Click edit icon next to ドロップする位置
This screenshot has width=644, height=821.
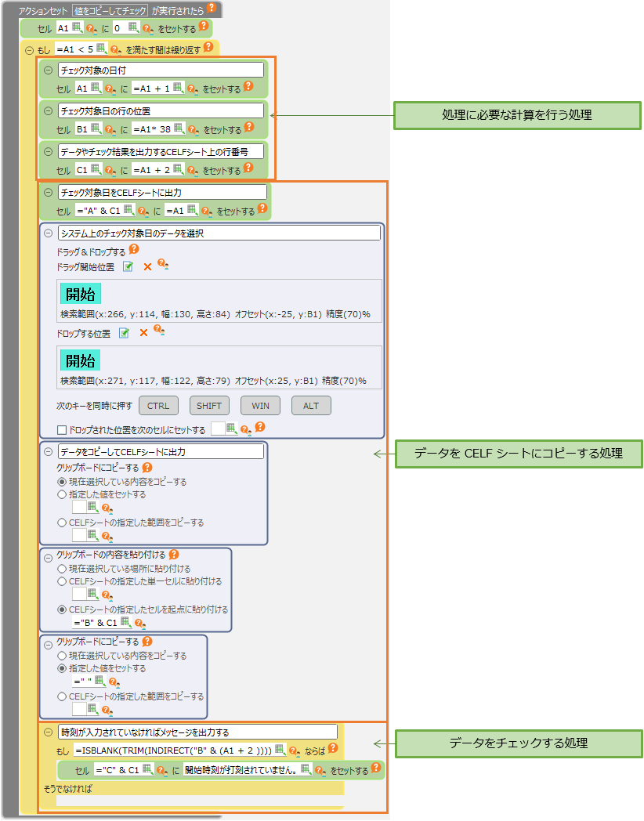124,333
